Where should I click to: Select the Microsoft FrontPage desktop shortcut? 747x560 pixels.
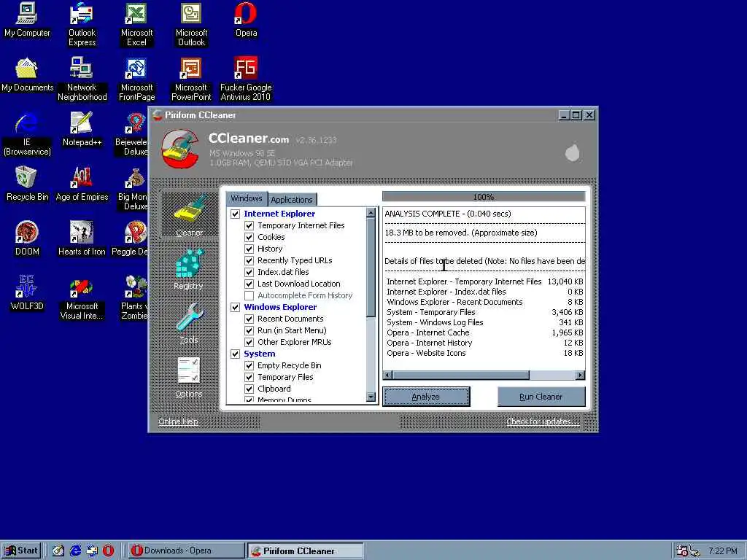(x=136, y=79)
